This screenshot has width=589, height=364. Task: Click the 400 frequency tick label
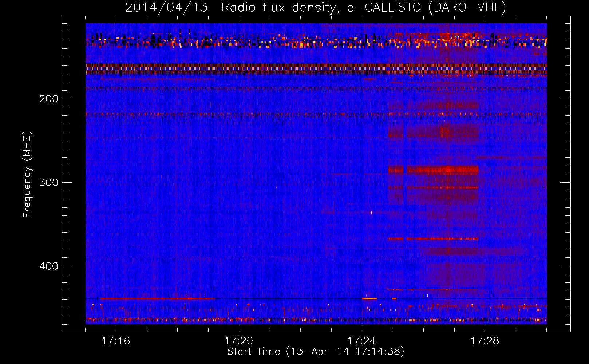point(49,266)
